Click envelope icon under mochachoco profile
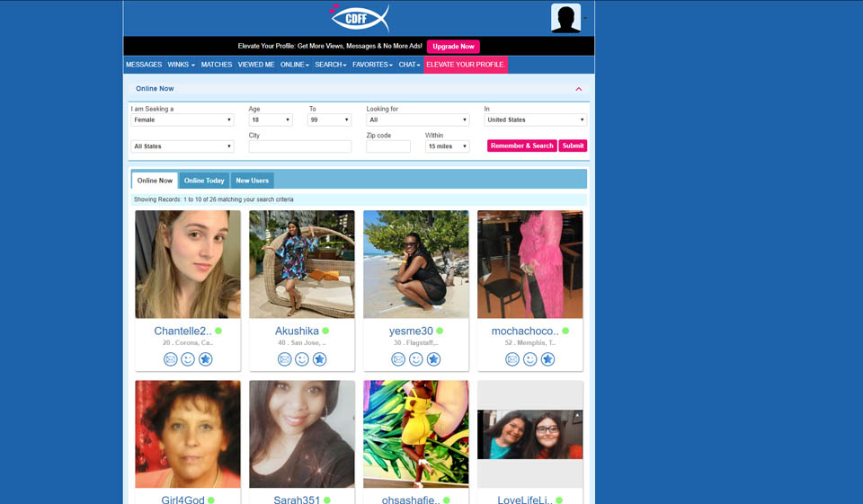 point(512,359)
